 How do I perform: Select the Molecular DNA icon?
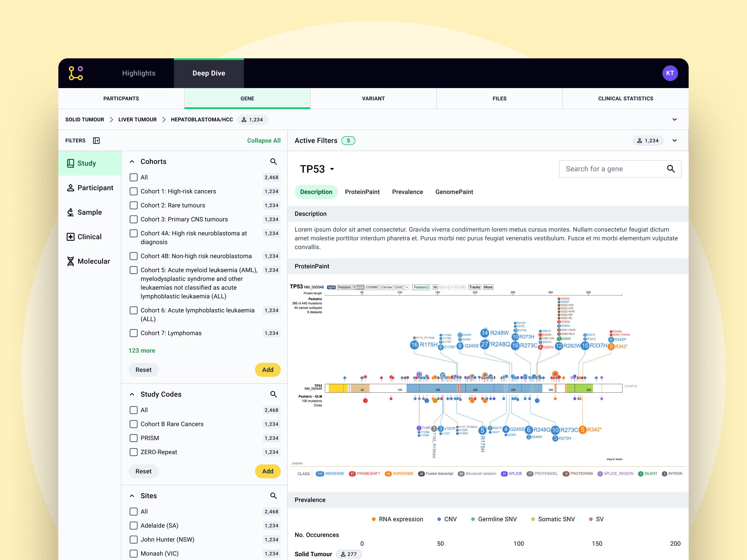71,261
